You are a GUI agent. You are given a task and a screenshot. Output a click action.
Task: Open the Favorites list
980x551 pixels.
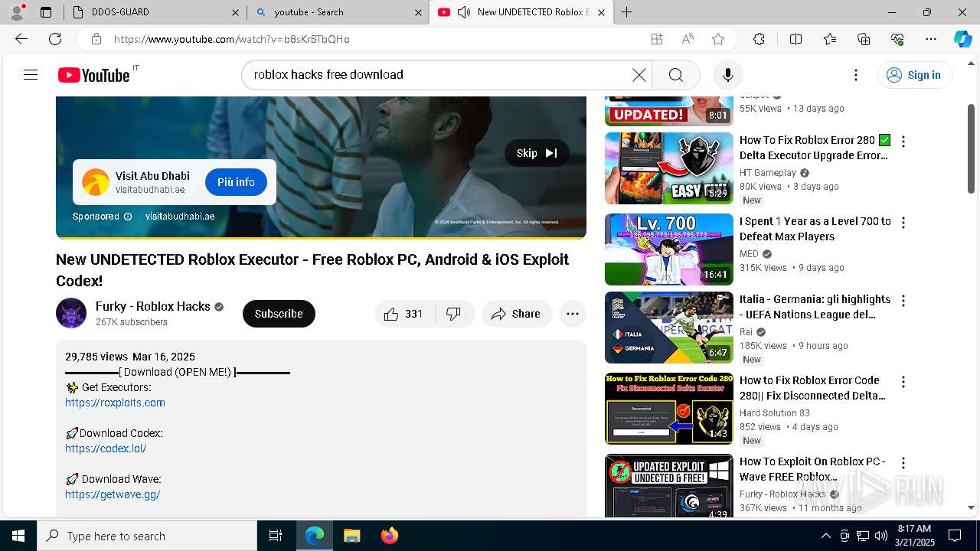click(x=830, y=39)
